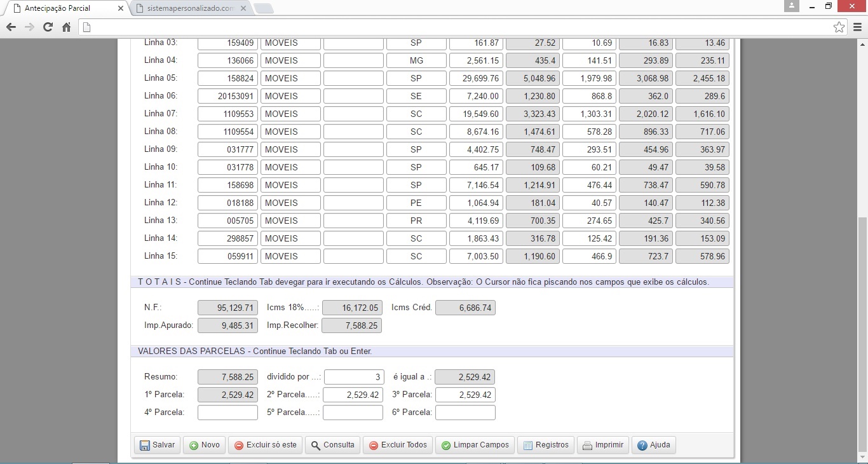This screenshot has width=868, height=464.
Task: Select the Linha 06 state field SE
Action: pyautogui.click(x=416, y=97)
